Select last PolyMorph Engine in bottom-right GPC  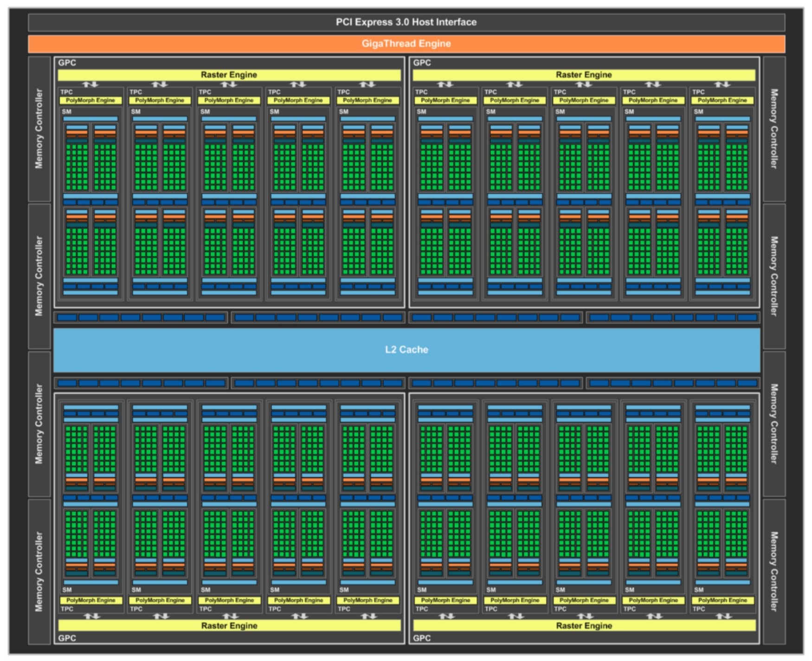click(723, 600)
